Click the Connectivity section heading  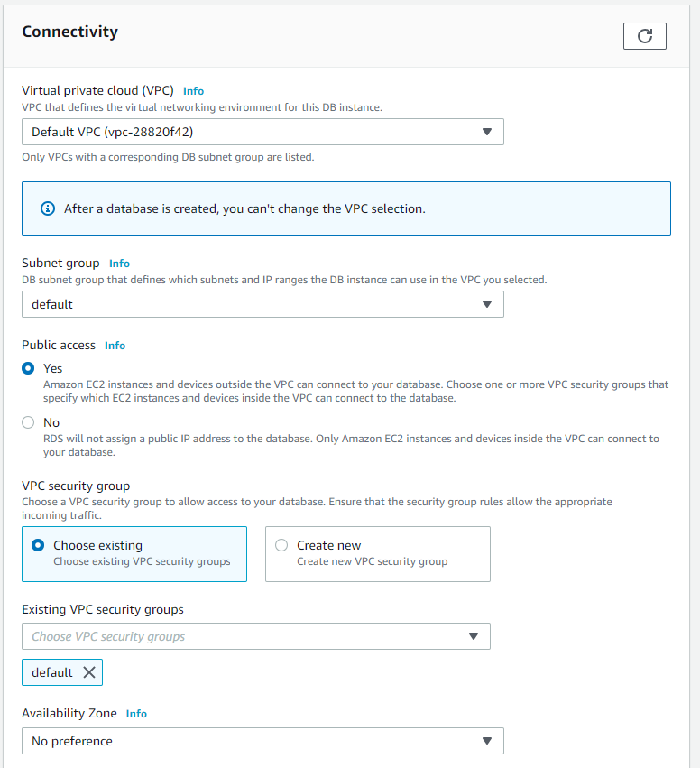pyautogui.click(x=69, y=32)
